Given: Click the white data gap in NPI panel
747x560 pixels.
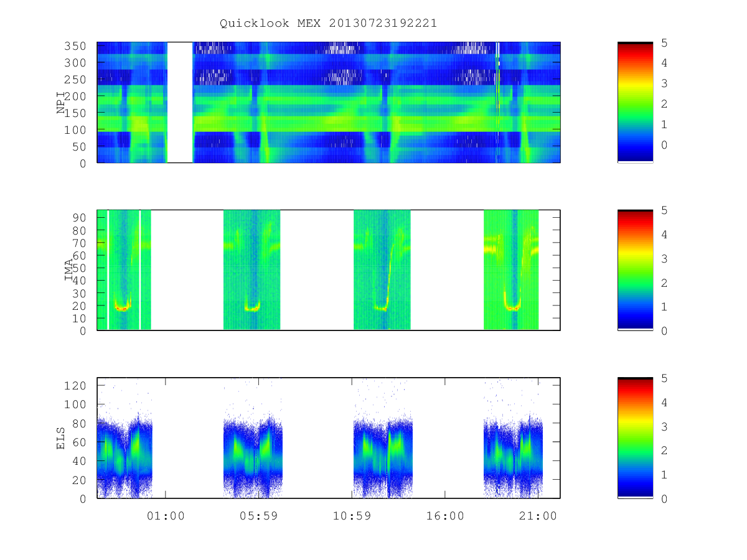Looking at the screenshot, I should click(180, 103).
